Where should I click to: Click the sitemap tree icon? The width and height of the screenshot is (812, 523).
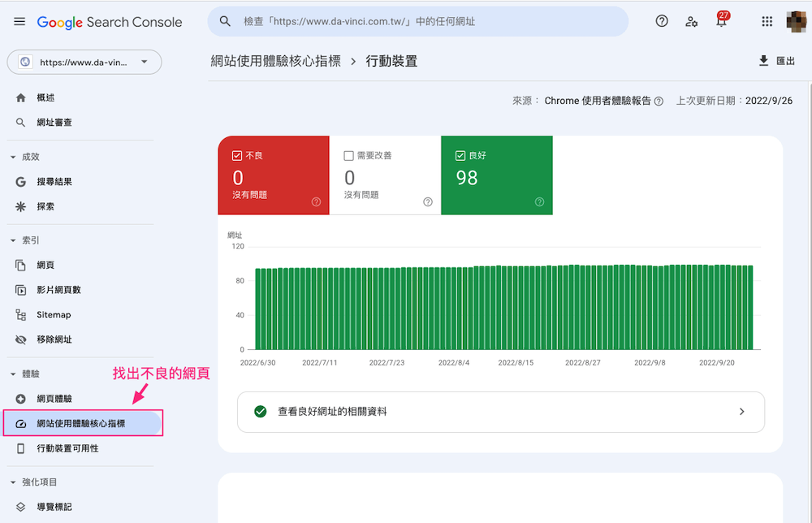[21, 315]
